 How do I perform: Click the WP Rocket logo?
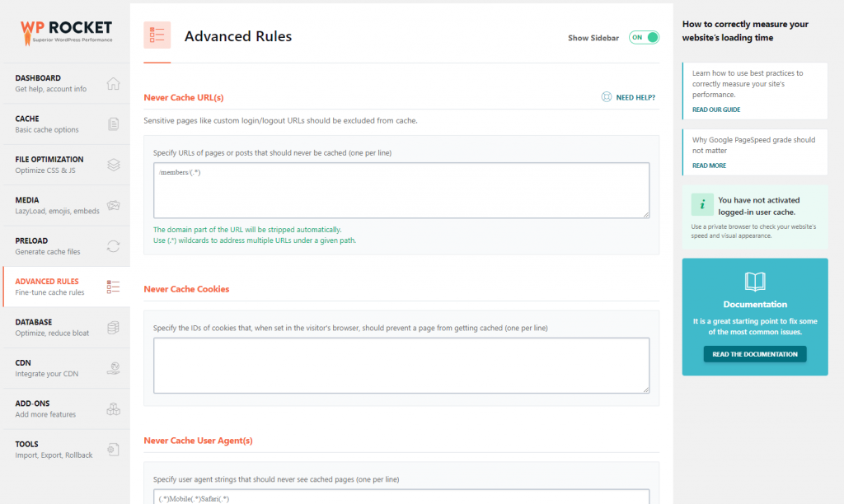[x=66, y=33]
